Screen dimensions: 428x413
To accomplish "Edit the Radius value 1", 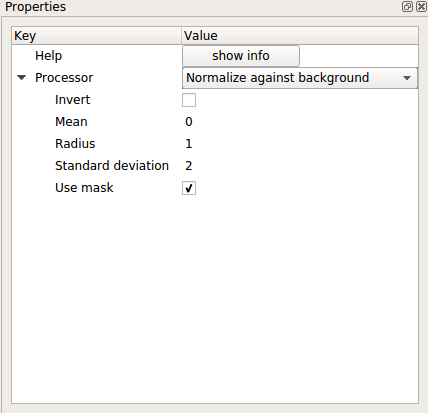I will click(x=189, y=144).
